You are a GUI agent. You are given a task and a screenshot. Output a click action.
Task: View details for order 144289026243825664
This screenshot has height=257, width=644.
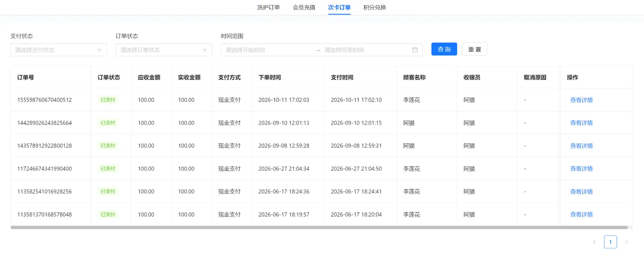point(581,123)
